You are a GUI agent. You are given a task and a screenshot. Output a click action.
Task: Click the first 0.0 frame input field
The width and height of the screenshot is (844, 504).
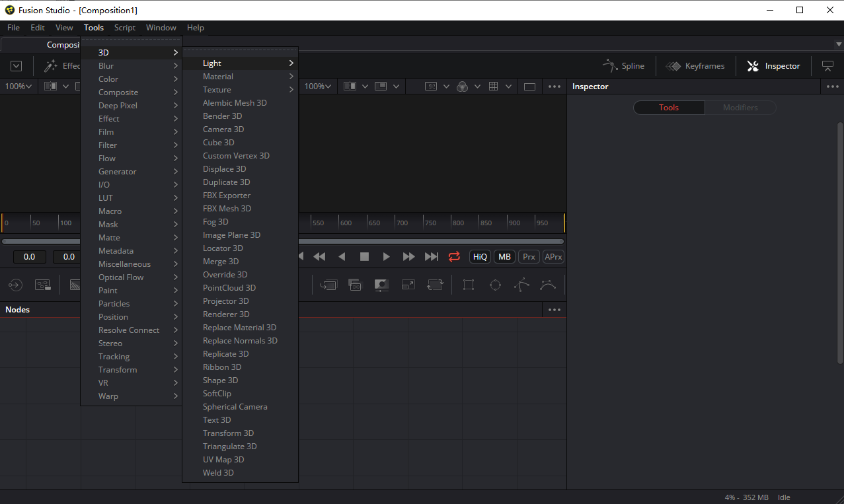click(29, 257)
